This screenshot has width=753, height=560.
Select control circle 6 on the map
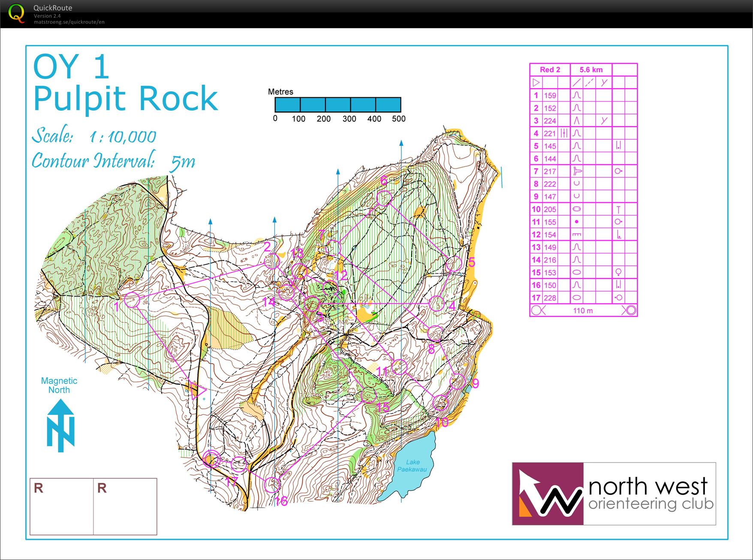pos(384,198)
